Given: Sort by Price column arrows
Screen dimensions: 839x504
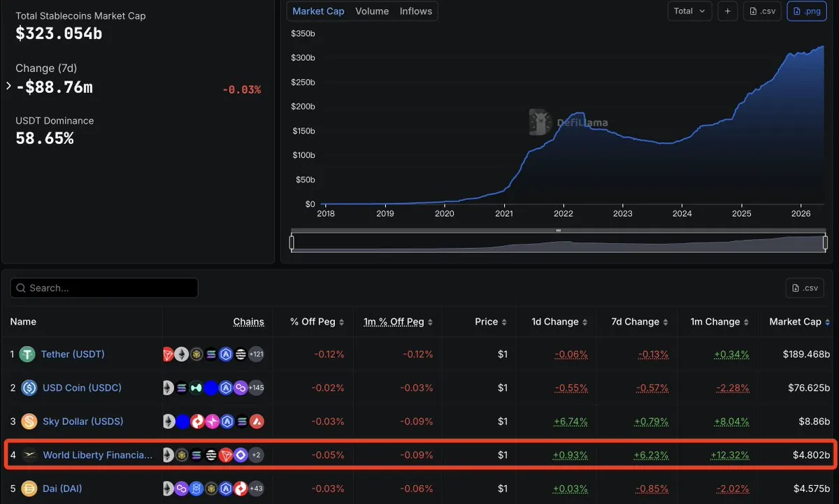Looking at the screenshot, I should click(504, 322).
